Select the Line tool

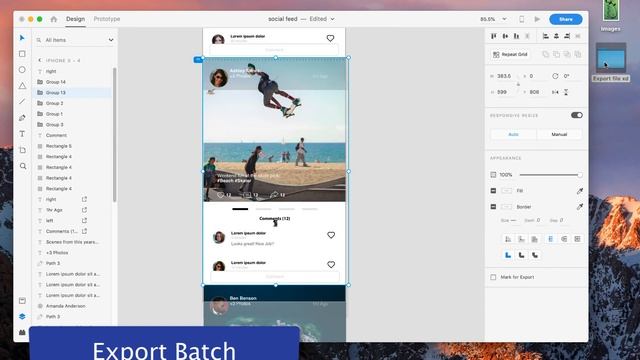tap(22, 102)
